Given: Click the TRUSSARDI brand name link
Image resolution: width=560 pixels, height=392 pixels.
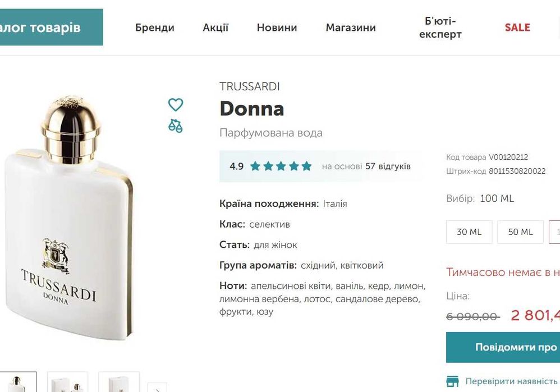Looking at the screenshot, I should pos(250,86).
